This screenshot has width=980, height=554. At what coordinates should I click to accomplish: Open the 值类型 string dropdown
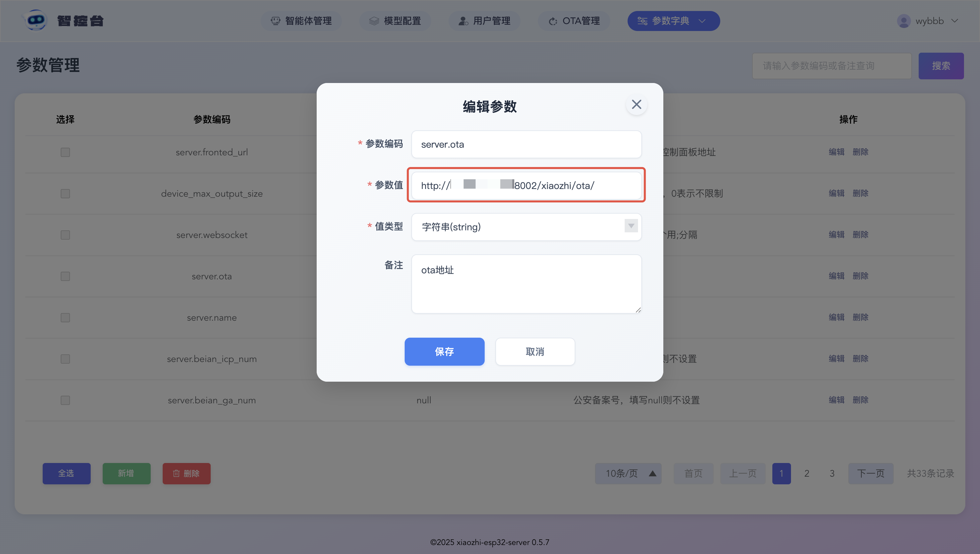click(x=526, y=227)
